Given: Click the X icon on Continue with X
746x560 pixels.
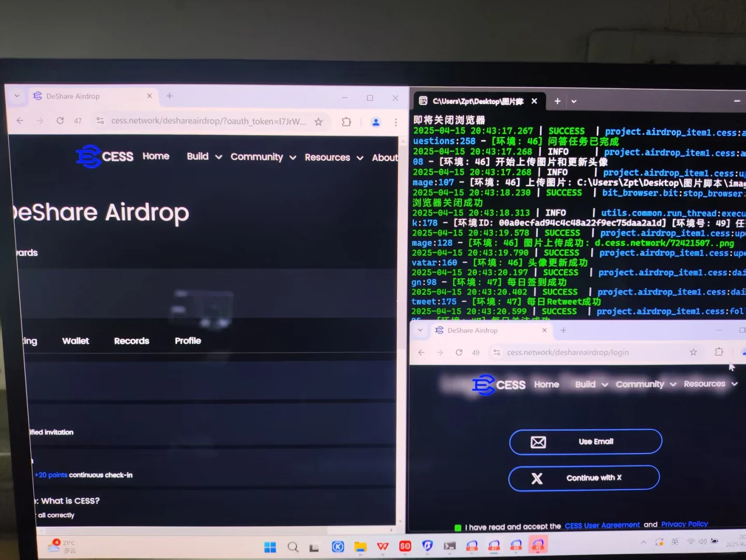Looking at the screenshot, I should coord(537,478).
